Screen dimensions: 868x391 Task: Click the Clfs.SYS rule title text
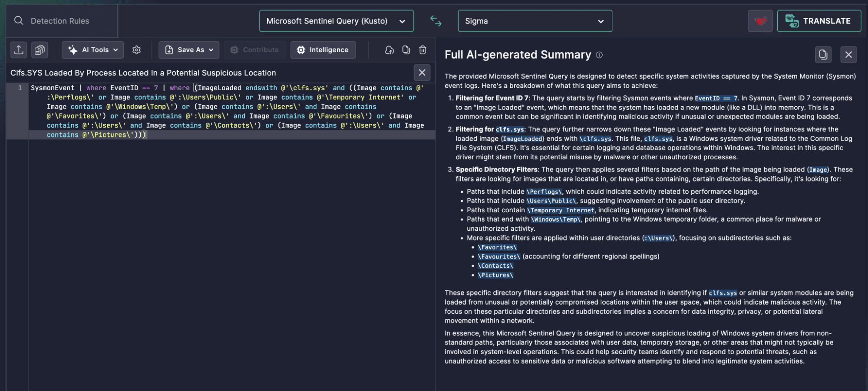[143, 73]
